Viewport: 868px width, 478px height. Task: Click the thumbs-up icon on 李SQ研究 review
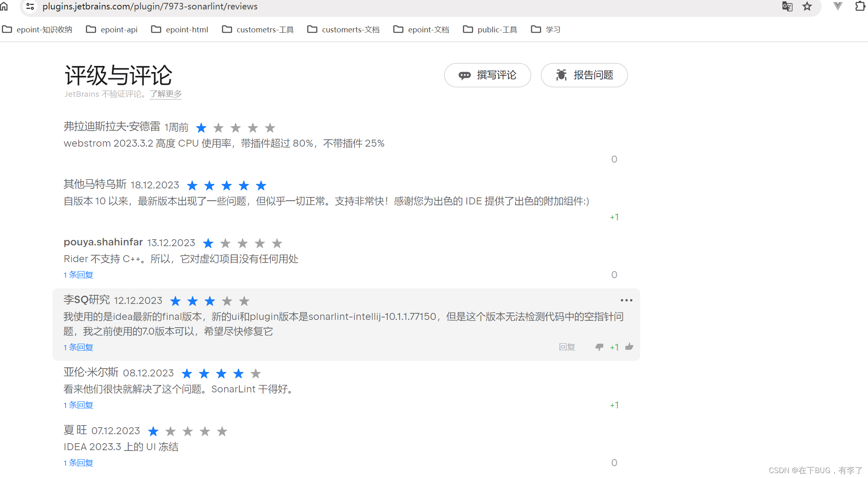629,347
